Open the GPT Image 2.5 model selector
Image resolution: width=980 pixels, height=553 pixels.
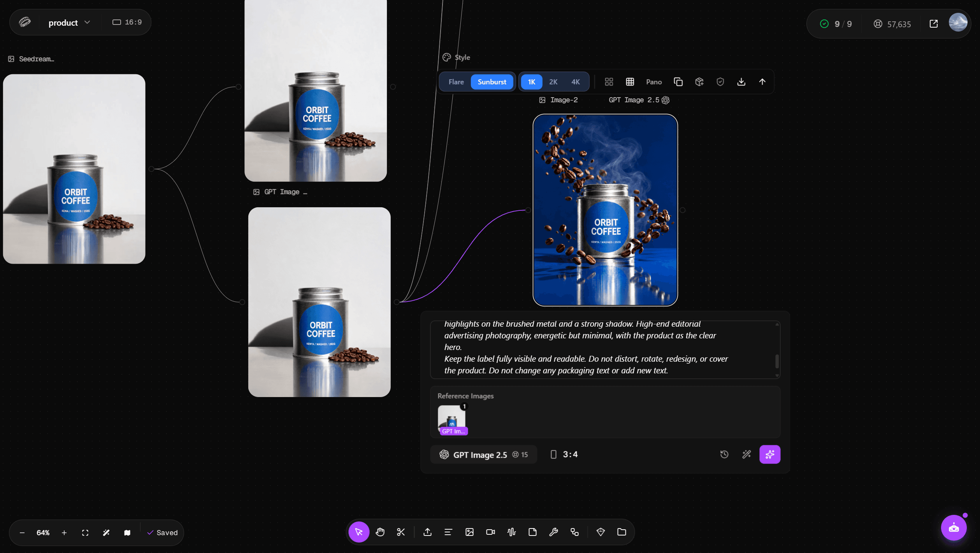[484, 455]
